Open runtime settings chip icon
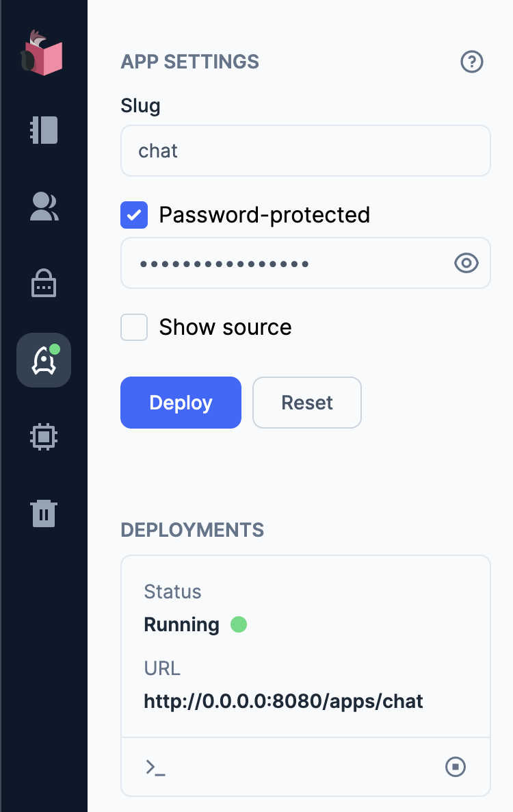 [x=44, y=436]
